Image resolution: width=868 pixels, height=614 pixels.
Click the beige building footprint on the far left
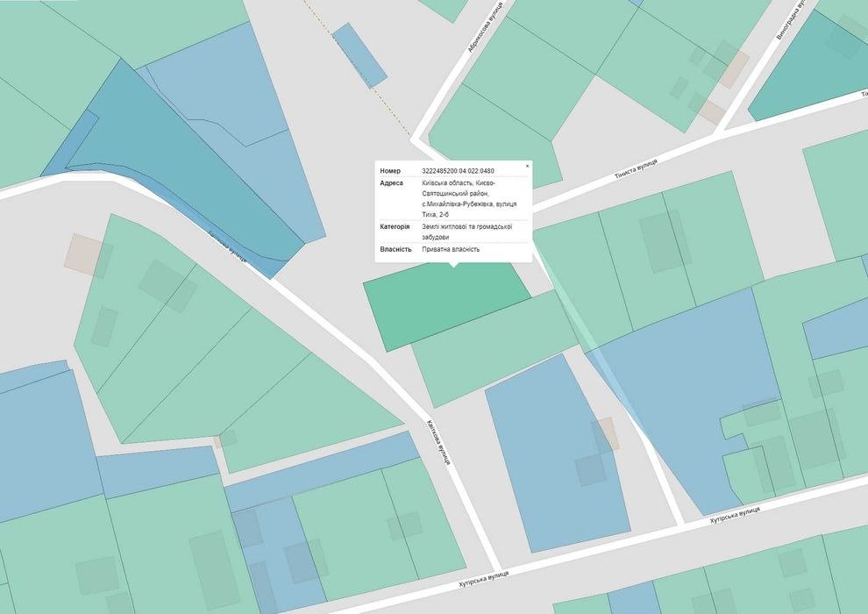pos(86,255)
